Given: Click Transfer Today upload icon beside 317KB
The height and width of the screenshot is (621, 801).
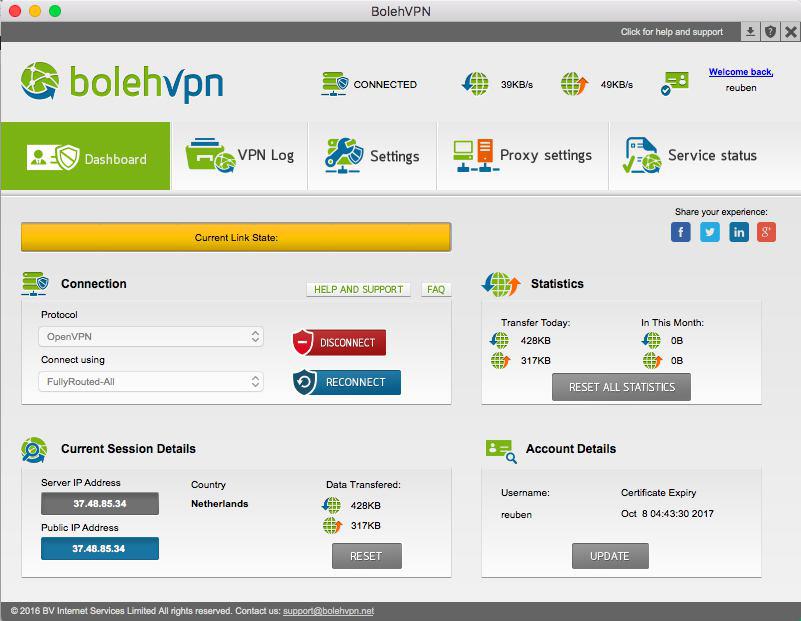Looking at the screenshot, I should (x=500, y=361).
